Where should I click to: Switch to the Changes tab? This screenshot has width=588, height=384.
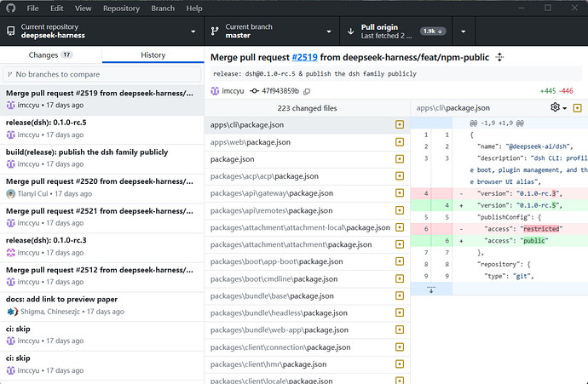50,54
